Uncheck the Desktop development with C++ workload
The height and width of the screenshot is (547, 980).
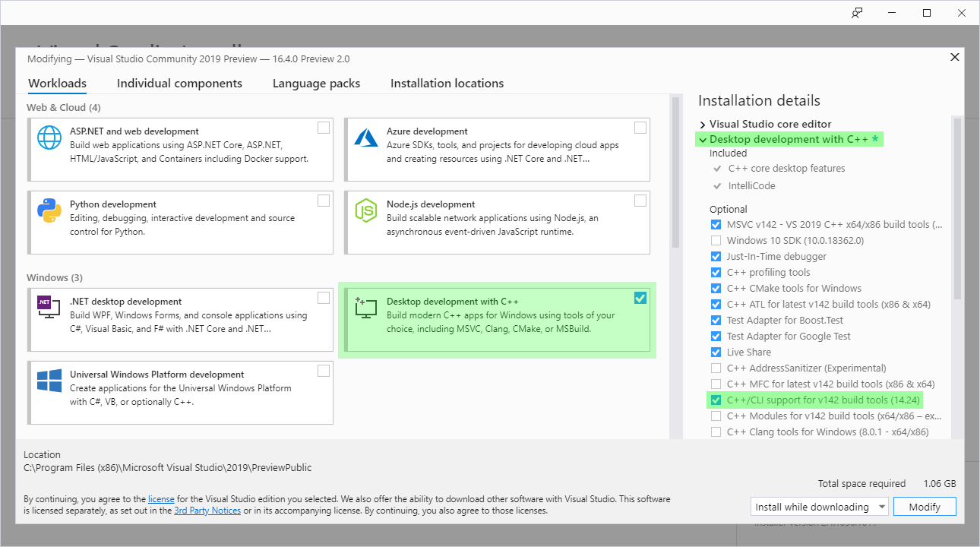point(640,298)
